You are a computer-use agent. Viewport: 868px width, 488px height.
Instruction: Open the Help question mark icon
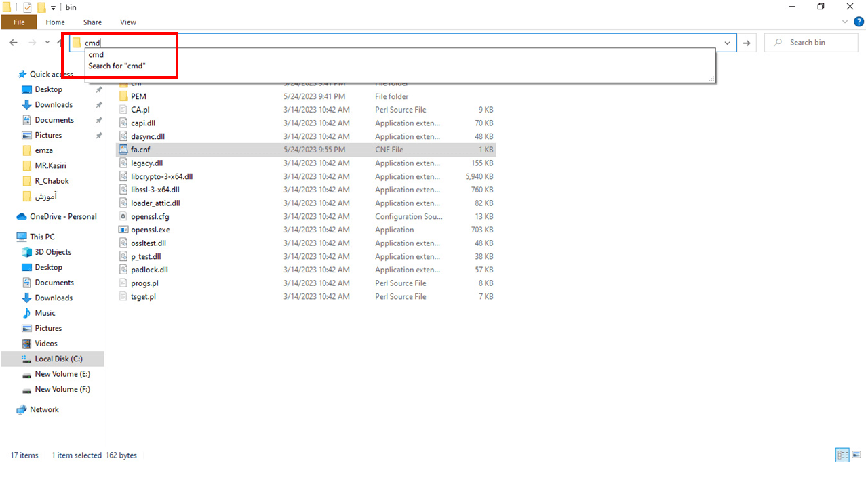857,22
